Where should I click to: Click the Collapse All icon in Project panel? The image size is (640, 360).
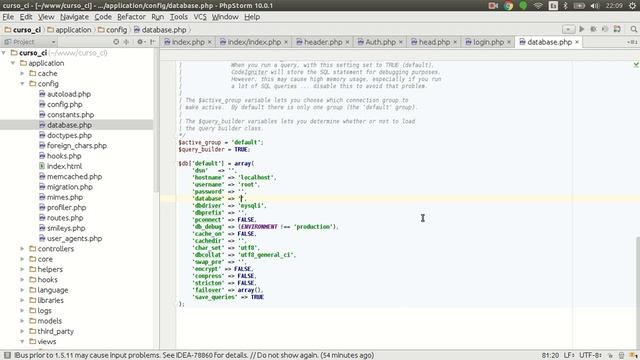coord(127,42)
